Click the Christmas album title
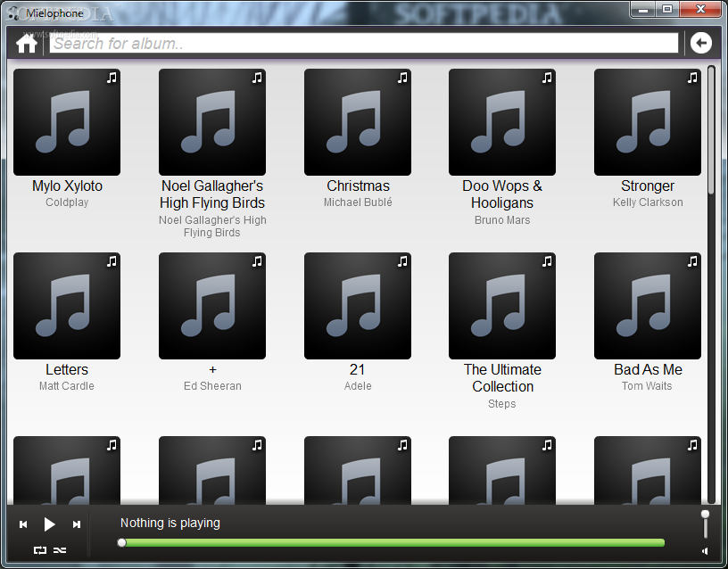This screenshot has height=569, width=728. point(358,186)
